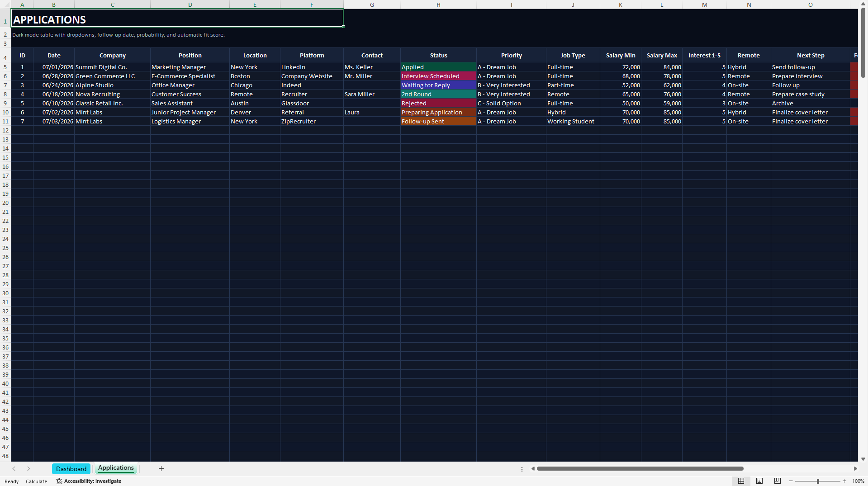Select the Preparing Application status cell

click(x=438, y=112)
